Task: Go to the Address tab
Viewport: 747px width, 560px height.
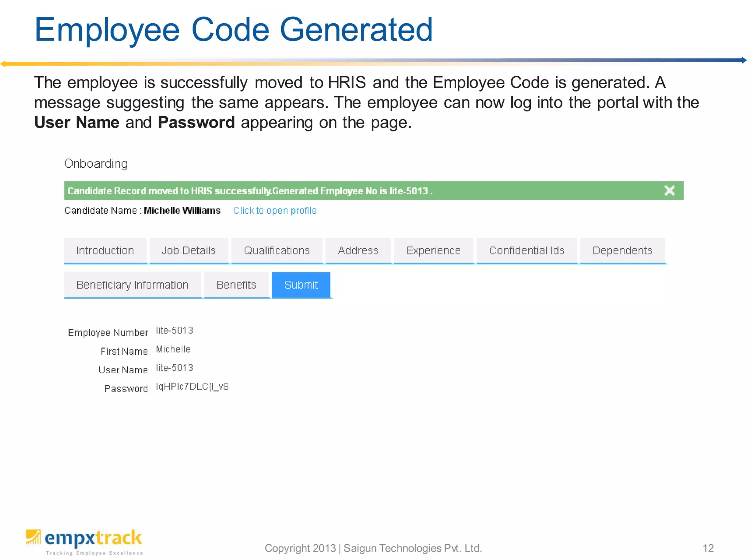Action: pyautogui.click(x=358, y=251)
